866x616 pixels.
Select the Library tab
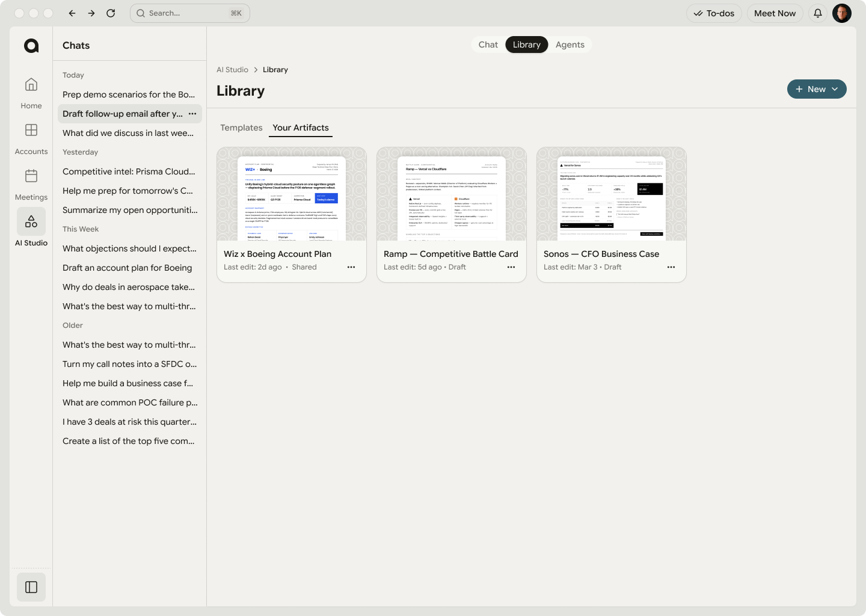click(527, 45)
